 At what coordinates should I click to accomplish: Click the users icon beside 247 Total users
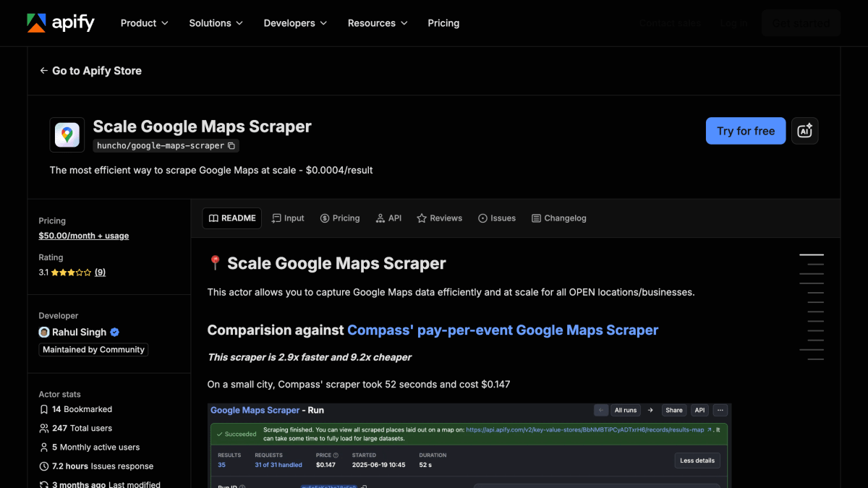[44, 429]
